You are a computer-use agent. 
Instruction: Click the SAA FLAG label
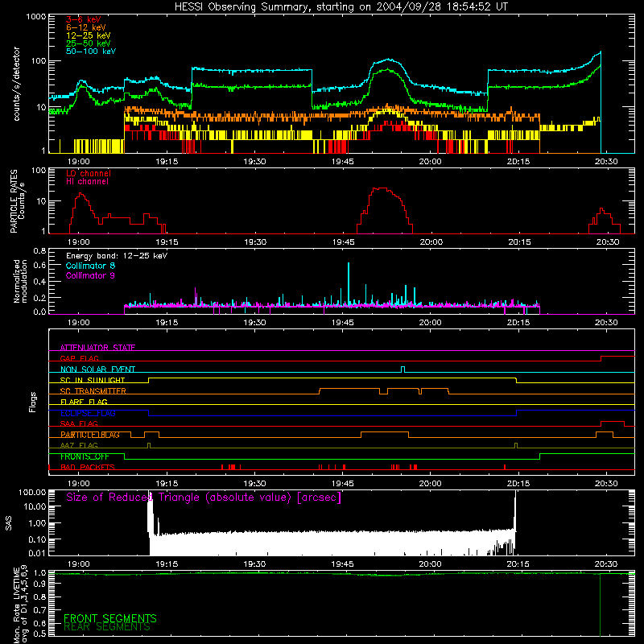pyautogui.click(x=79, y=423)
